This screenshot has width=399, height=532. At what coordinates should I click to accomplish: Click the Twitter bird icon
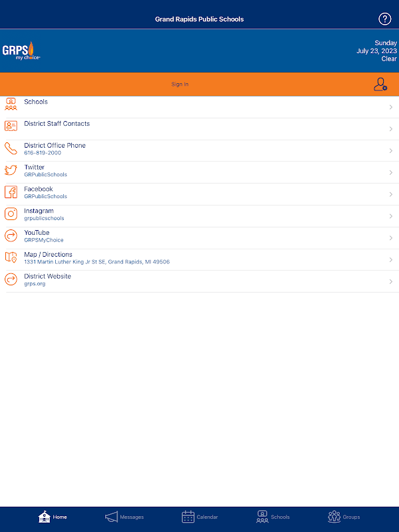11,170
